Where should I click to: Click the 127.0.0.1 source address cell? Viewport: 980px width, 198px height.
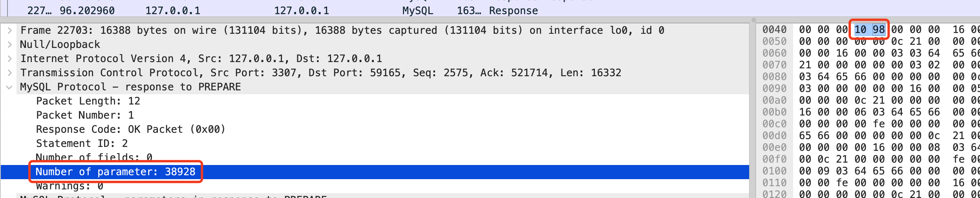coord(173,11)
